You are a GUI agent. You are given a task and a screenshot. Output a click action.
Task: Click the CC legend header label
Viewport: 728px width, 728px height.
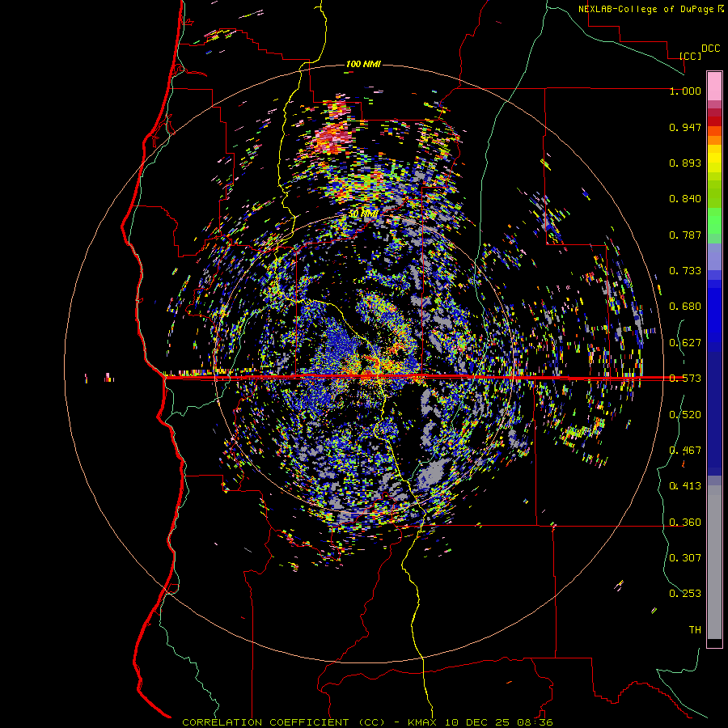(691, 56)
